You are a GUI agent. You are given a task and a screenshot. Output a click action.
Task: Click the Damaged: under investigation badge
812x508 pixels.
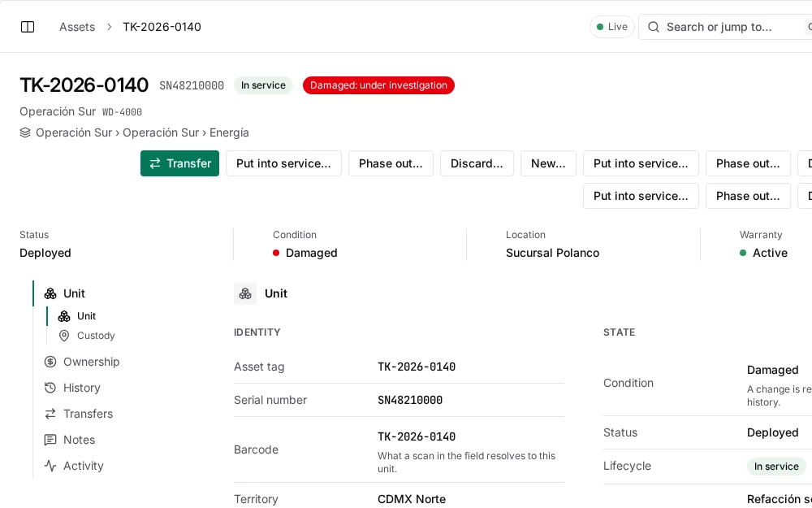tap(378, 85)
